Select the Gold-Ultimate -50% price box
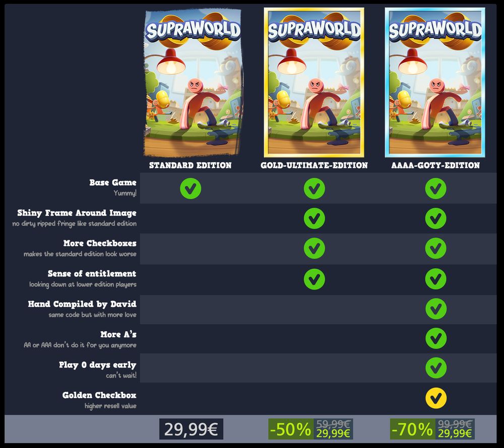The width and height of the screenshot is (504, 448). [x=311, y=429]
